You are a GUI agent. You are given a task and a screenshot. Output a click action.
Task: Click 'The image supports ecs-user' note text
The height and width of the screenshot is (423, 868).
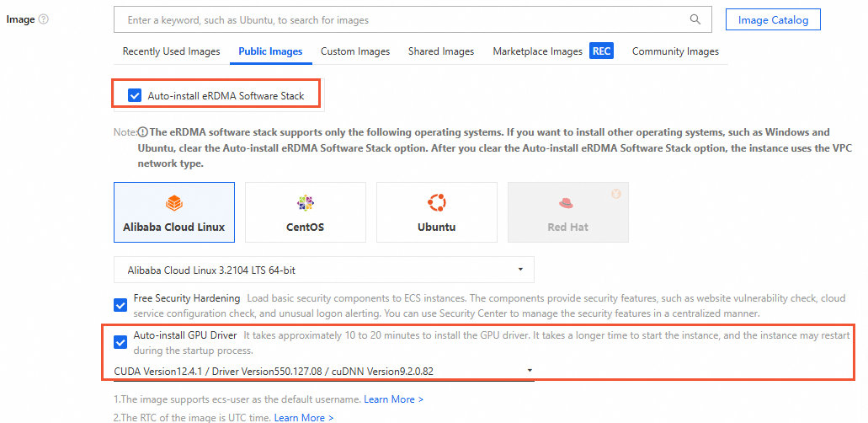point(237,399)
